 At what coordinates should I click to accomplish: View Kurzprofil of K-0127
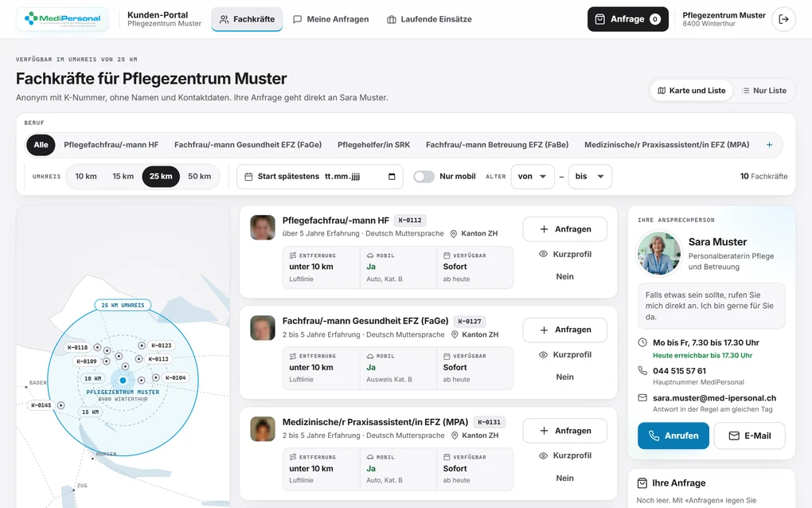click(565, 354)
